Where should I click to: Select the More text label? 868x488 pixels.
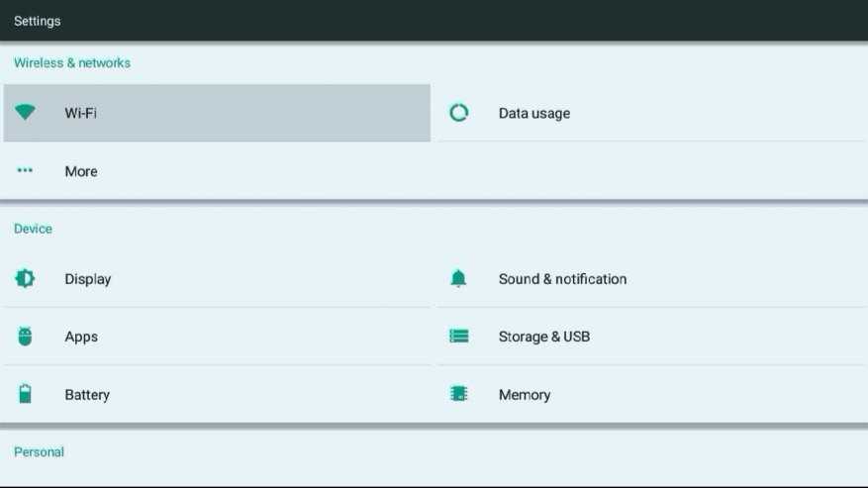81,171
